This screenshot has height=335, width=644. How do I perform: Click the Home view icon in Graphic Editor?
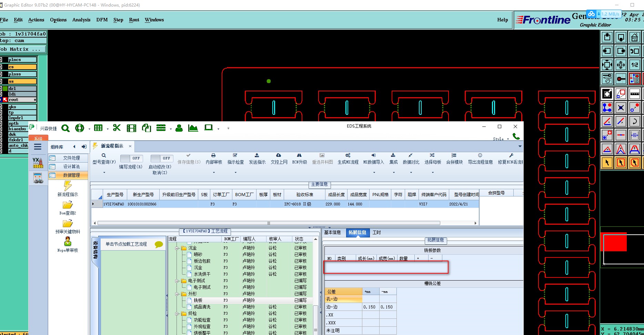(634, 37)
